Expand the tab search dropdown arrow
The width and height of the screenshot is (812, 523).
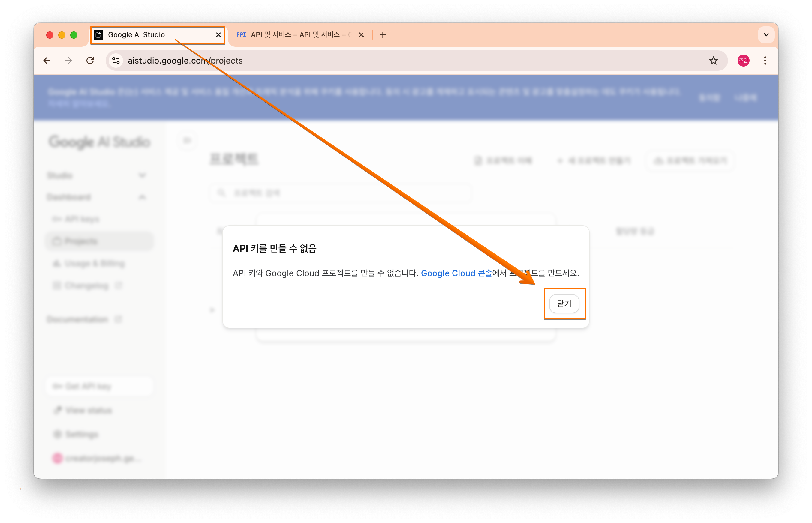tap(766, 35)
